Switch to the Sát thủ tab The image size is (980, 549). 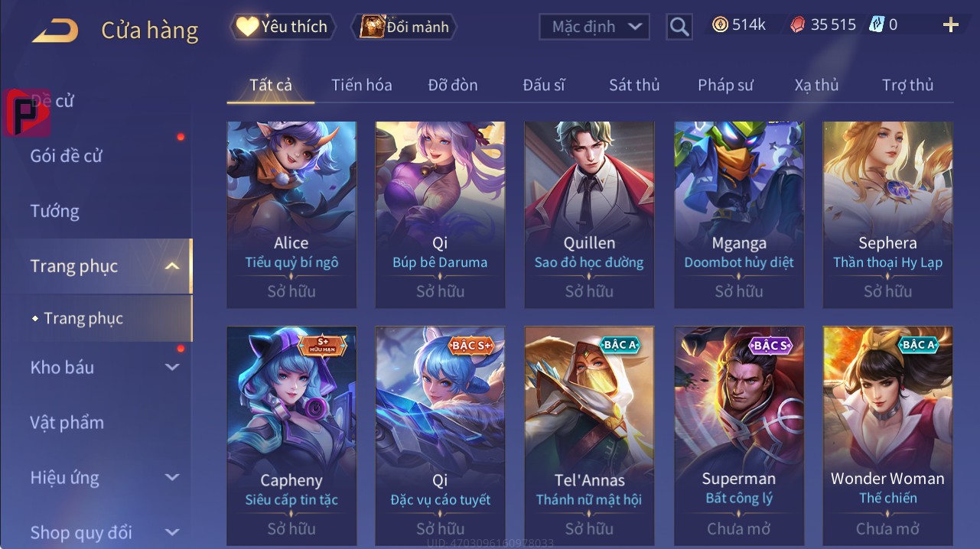pyautogui.click(x=634, y=85)
